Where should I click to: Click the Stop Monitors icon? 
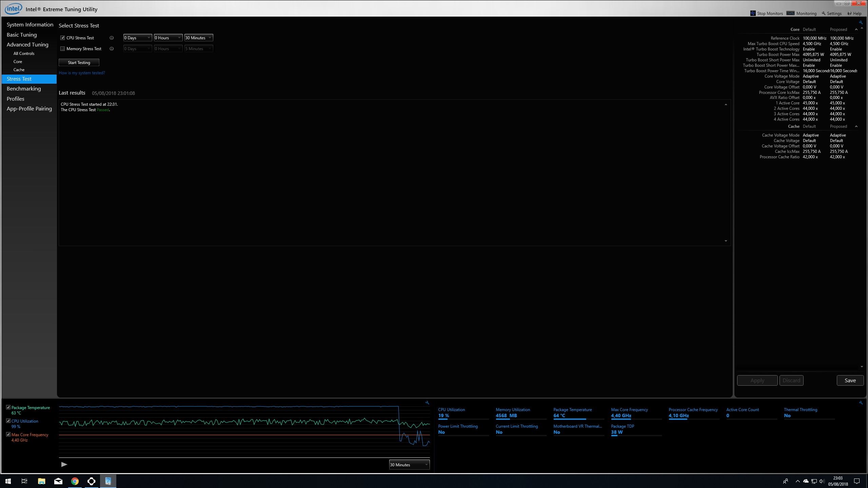(x=753, y=14)
